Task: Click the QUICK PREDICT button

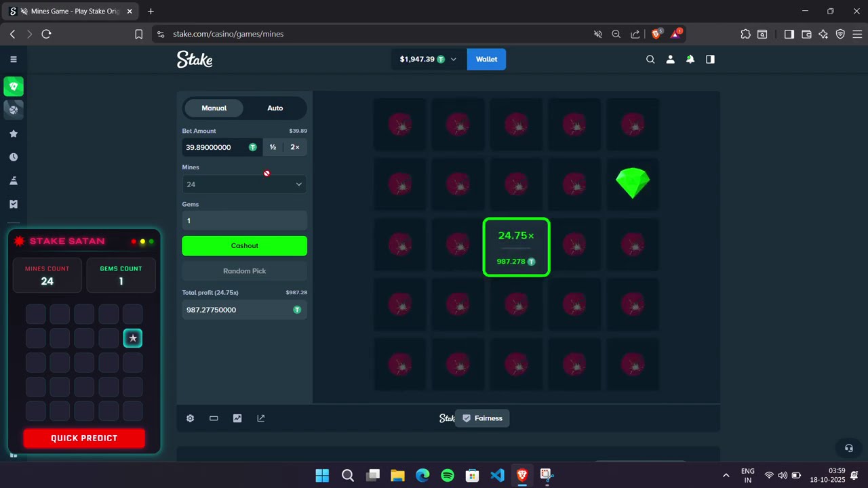Action: 84,439
